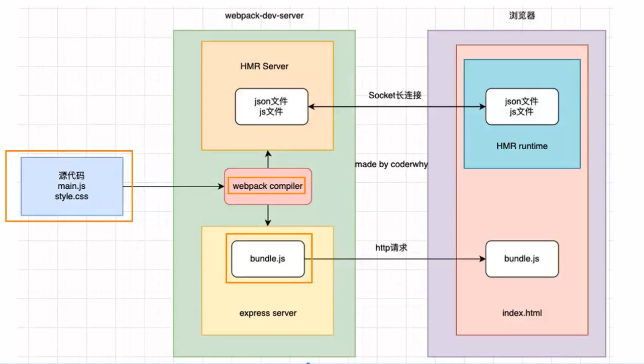
Task: Select the 浏览器 title text
Action: 522,16
